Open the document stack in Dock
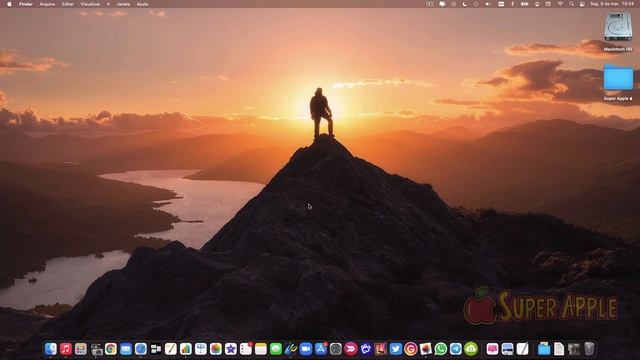640x360 pixels. pos(559,349)
